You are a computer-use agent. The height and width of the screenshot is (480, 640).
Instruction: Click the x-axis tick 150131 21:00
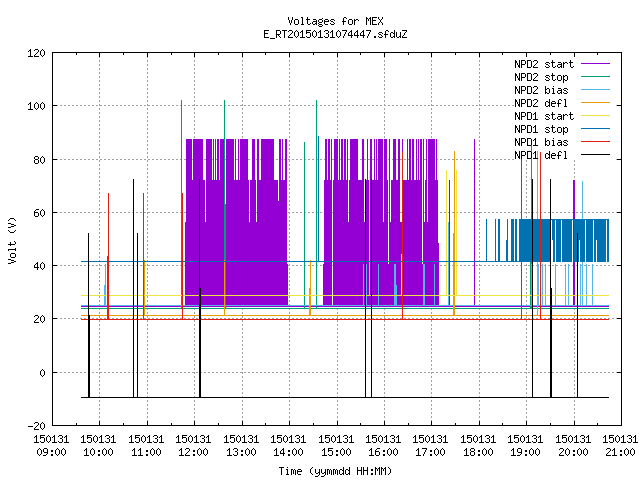pos(620,446)
